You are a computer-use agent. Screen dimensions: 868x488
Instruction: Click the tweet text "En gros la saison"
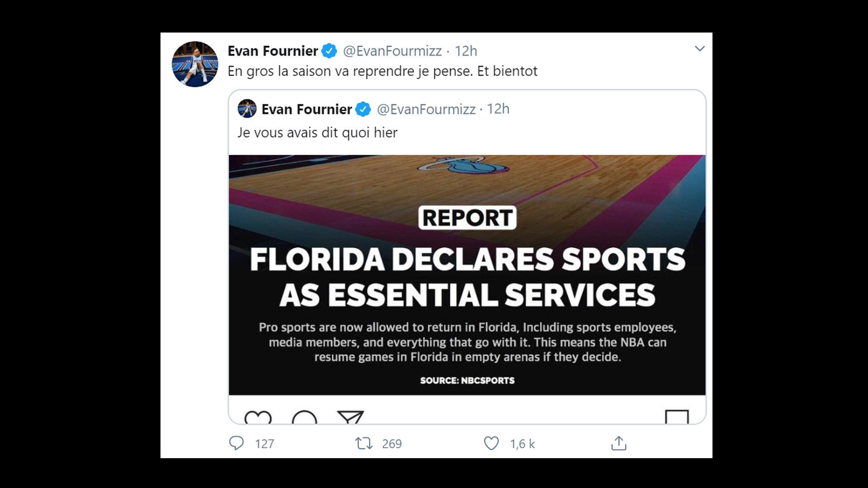tap(382, 71)
